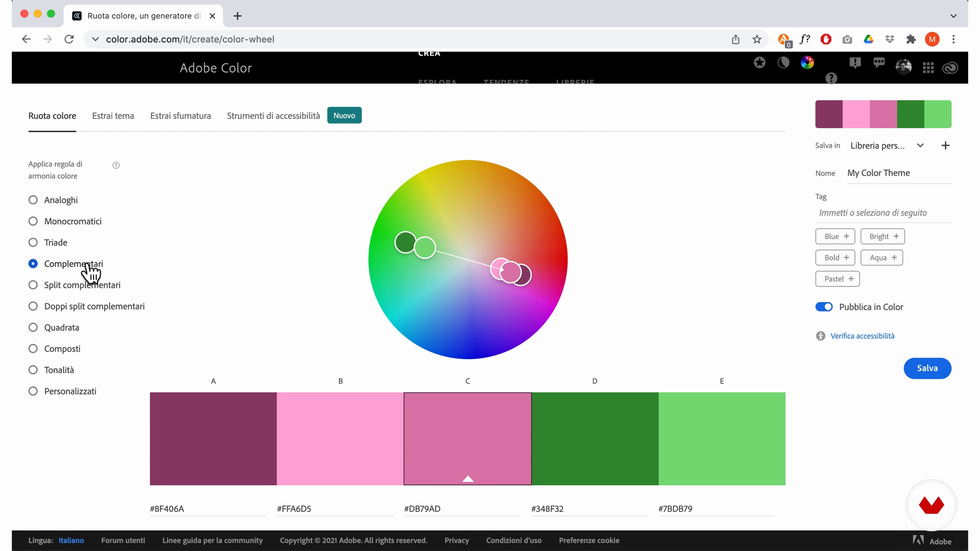The height and width of the screenshot is (551, 980).
Task: Select the Complementari radio button
Action: [x=33, y=264]
